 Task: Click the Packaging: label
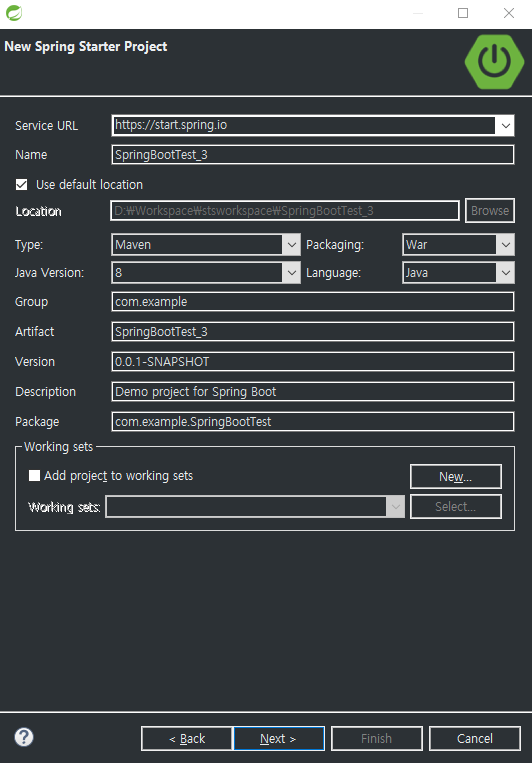click(335, 245)
